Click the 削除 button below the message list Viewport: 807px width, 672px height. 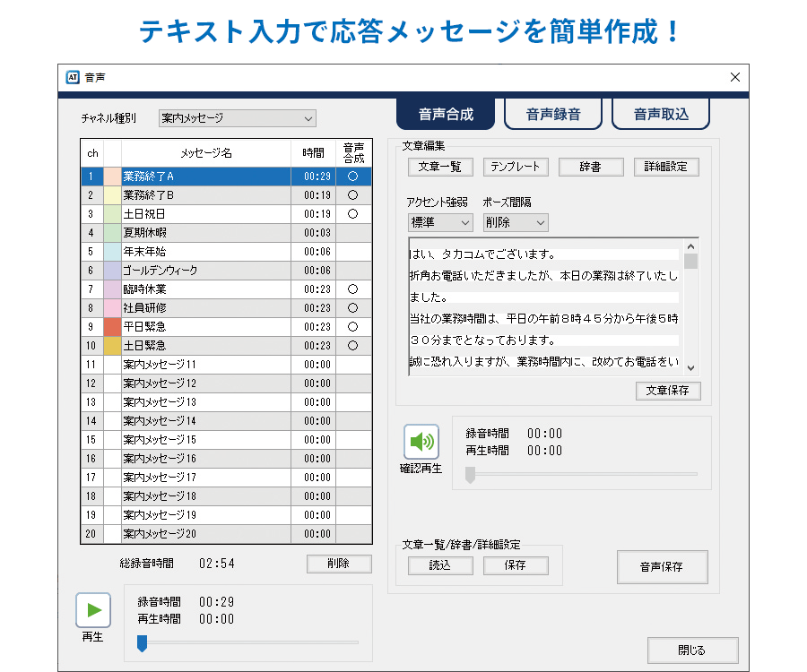(339, 564)
